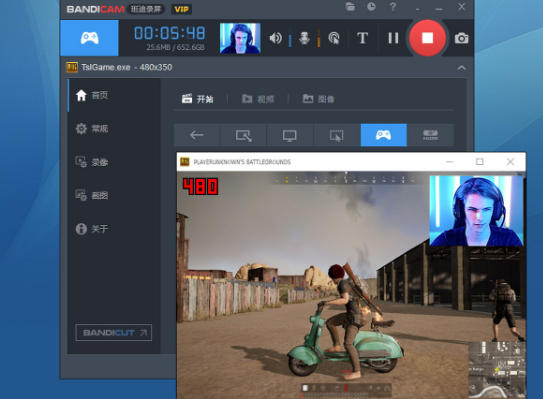Switch to the Images folder tab
This screenshot has height=399, width=543.
(319, 99)
